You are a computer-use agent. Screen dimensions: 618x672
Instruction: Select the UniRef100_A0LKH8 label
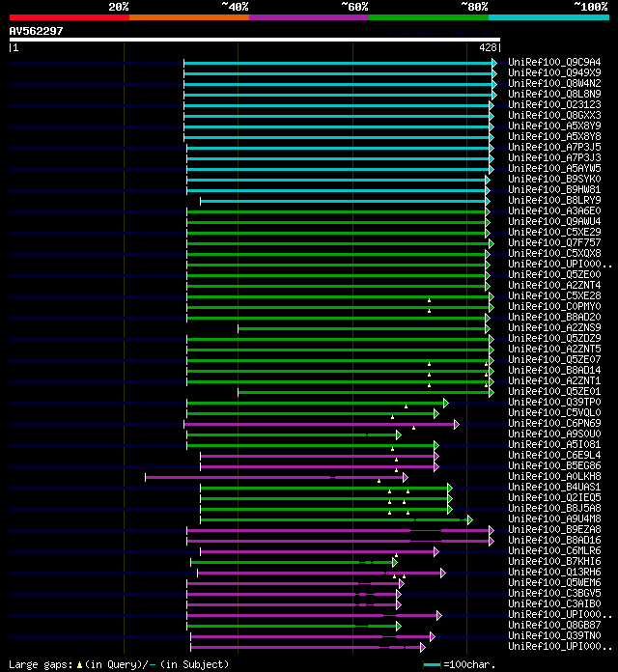(554, 476)
